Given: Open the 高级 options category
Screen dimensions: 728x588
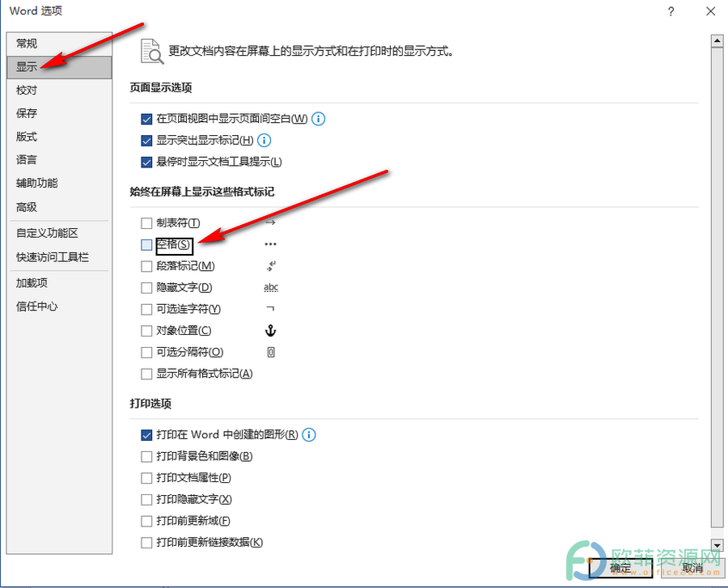Looking at the screenshot, I should [59, 207].
